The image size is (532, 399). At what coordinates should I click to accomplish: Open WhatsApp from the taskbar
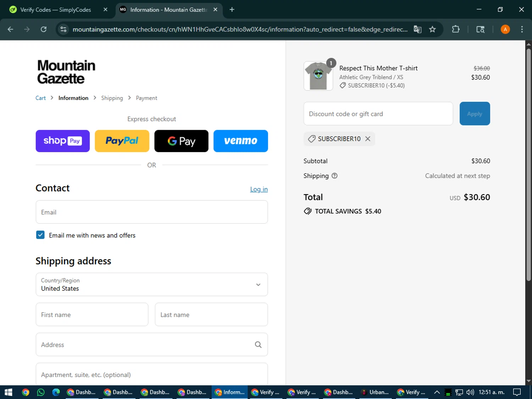pyautogui.click(x=41, y=392)
